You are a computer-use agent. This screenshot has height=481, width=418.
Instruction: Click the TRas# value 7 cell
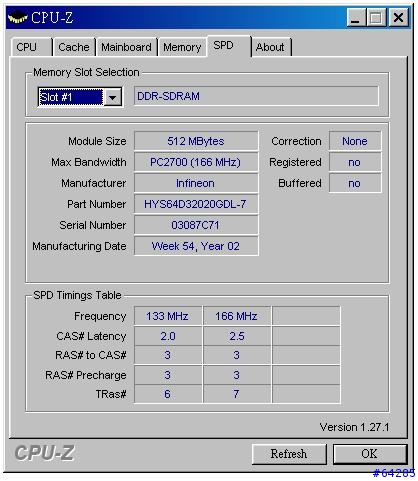(237, 394)
